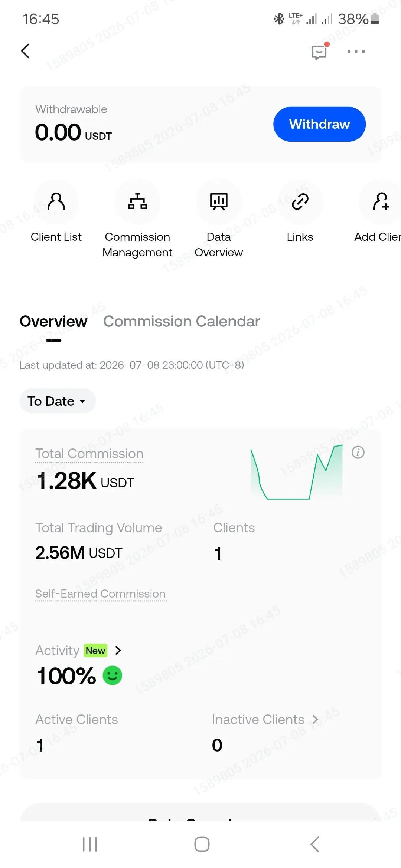The width and height of the screenshot is (401, 868).
Task: Expand the To Date dropdown
Action: [58, 401]
